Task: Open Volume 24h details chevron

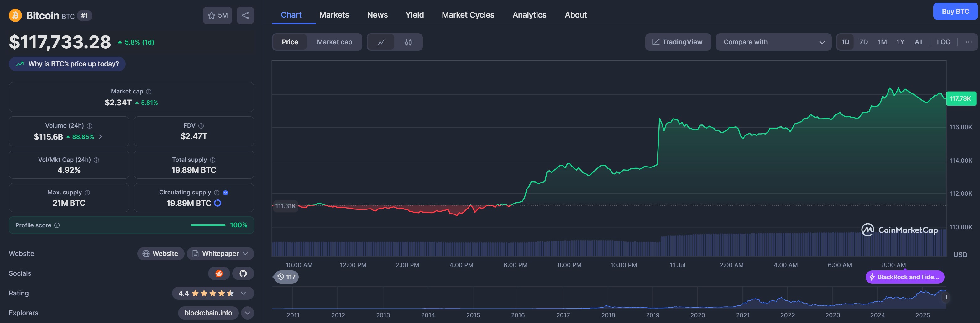Action: (x=100, y=137)
